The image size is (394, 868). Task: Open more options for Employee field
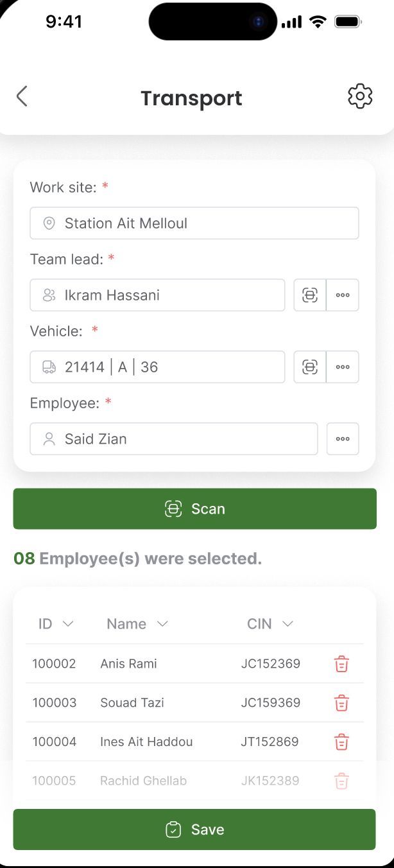343,439
